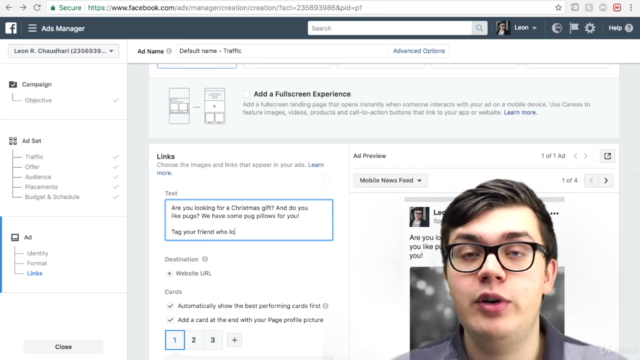The height and width of the screenshot is (360, 640).
Task: Toggle add card with Page profile picture
Action: pyautogui.click(x=170, y=320)
